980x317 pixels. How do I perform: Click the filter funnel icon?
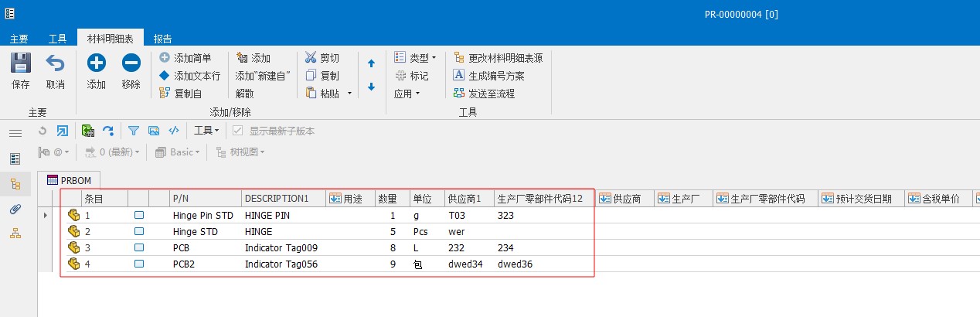point(134,131)
